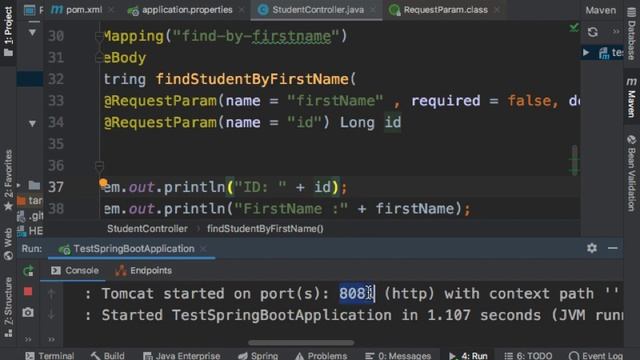This screenshot has height=360, width=640.
Task: Open the Java Enterprise tool window
Action: [x=182, y=356]
